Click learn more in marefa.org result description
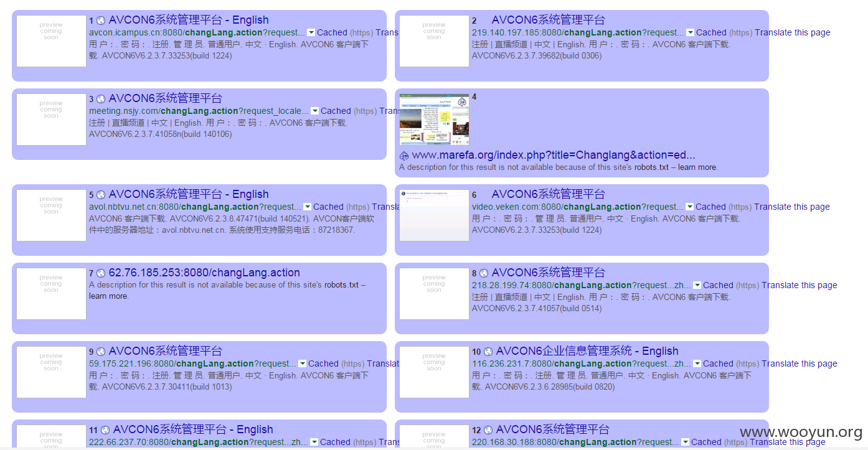 point(697,167)
